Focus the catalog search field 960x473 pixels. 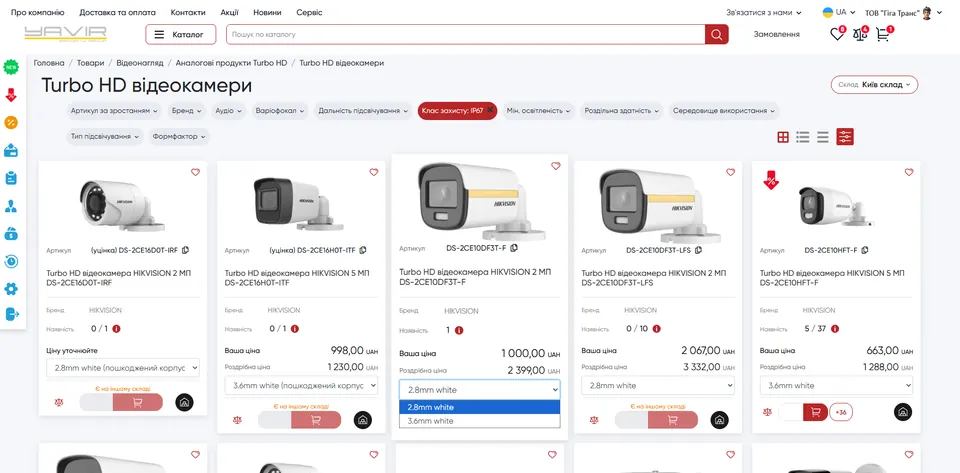click(x=465, y=34)
